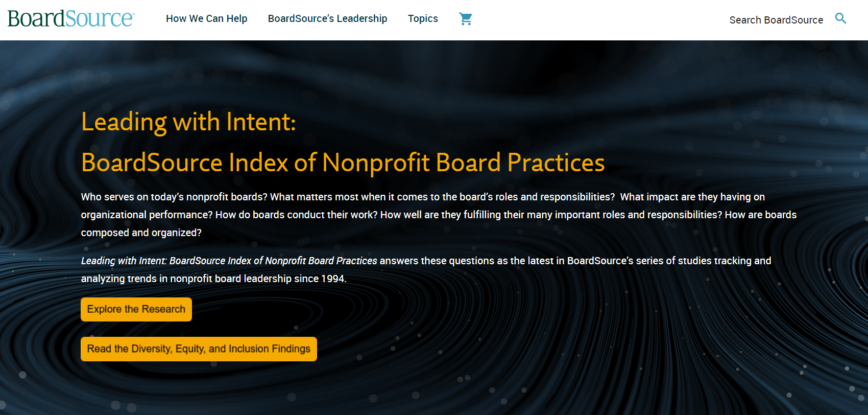
Task: Go to BoardSource home via logo
Action: tap(71, 18)
